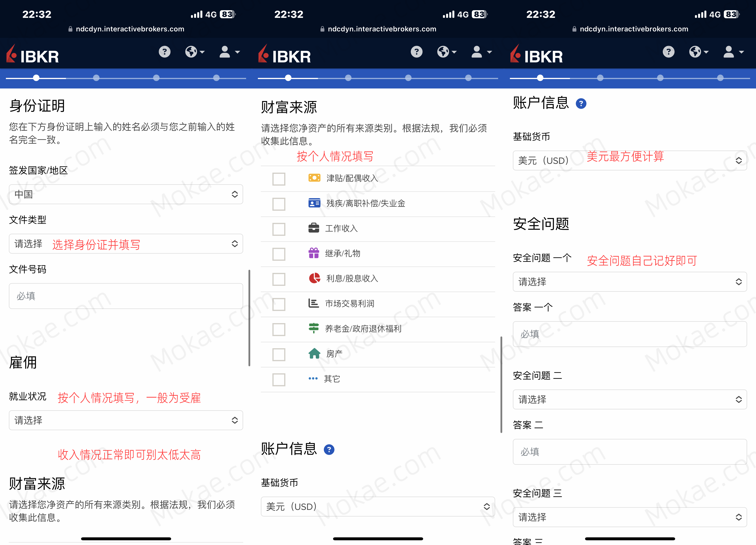
Task: Tick the 养老金/政府退休福利 checkbox
Action: click(x=279, y=329)
